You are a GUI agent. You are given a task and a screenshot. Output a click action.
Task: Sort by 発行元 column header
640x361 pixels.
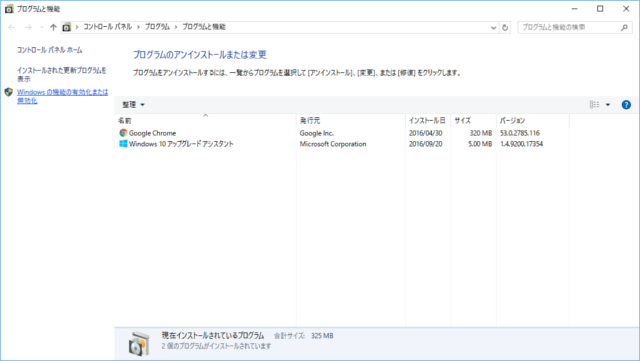tap(351, 120)
